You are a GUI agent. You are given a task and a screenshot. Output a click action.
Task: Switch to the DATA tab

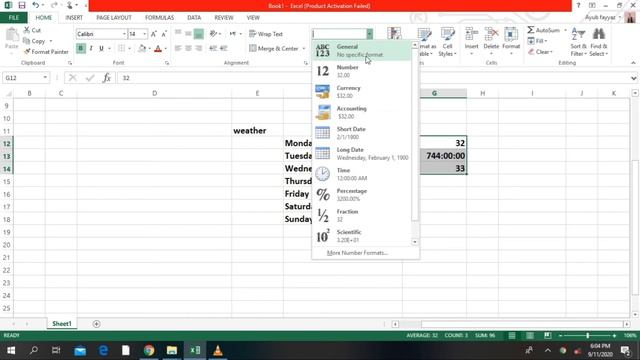pos(194,18)
